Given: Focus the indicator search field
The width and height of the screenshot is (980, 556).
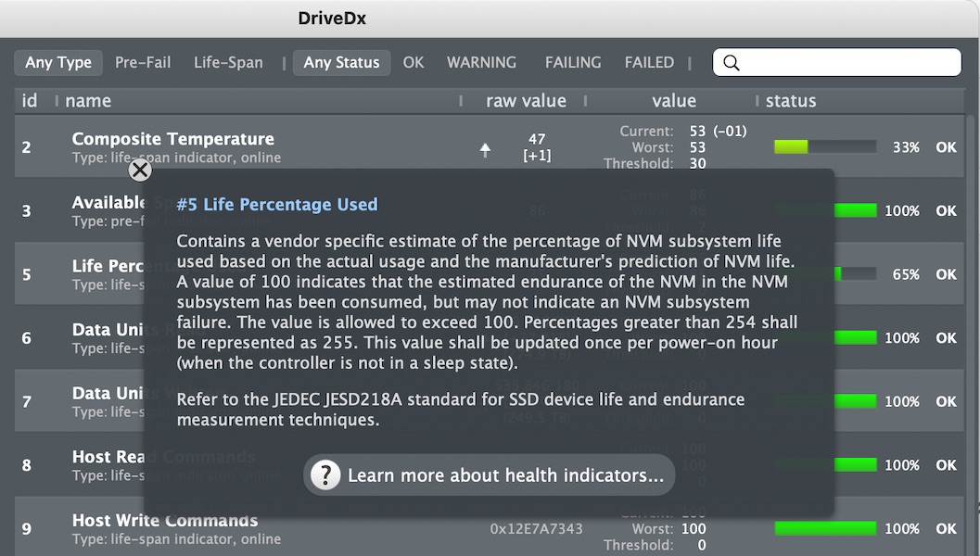Looking at the screenshot, I should [x=837, y=62].
